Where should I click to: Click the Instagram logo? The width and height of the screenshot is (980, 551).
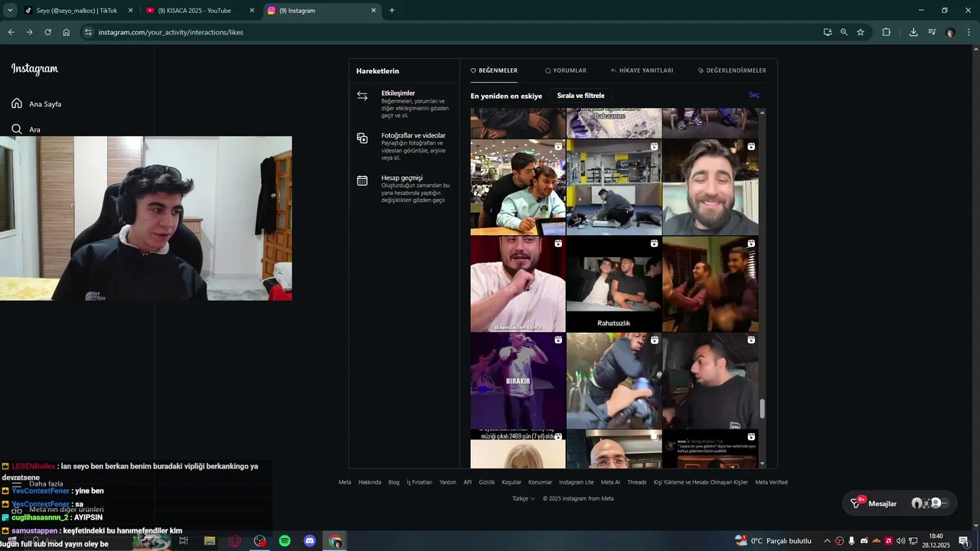tap(34, 69)
